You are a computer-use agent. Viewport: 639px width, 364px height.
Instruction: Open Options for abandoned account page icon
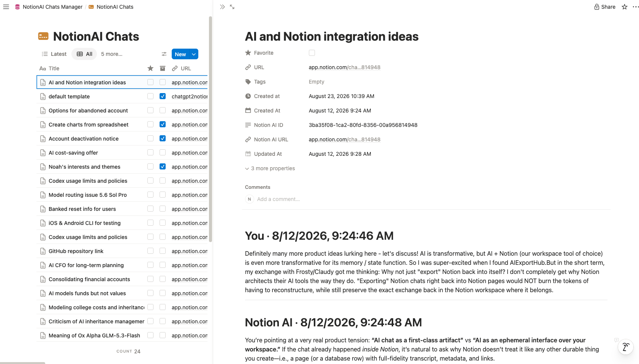point(43,111)
